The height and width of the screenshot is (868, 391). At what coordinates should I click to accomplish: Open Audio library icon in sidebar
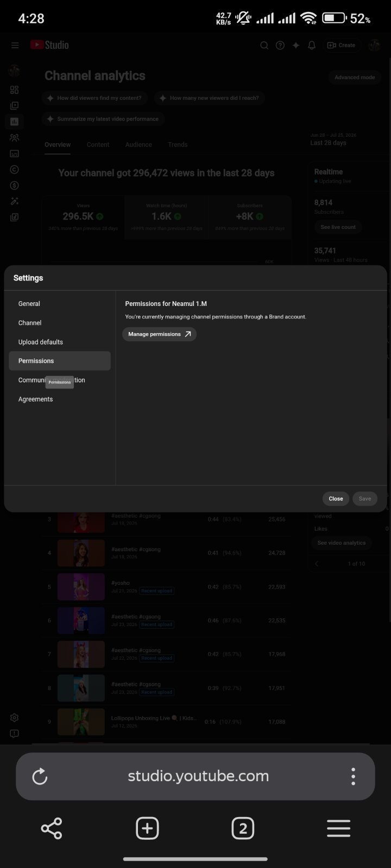(15, 217)
